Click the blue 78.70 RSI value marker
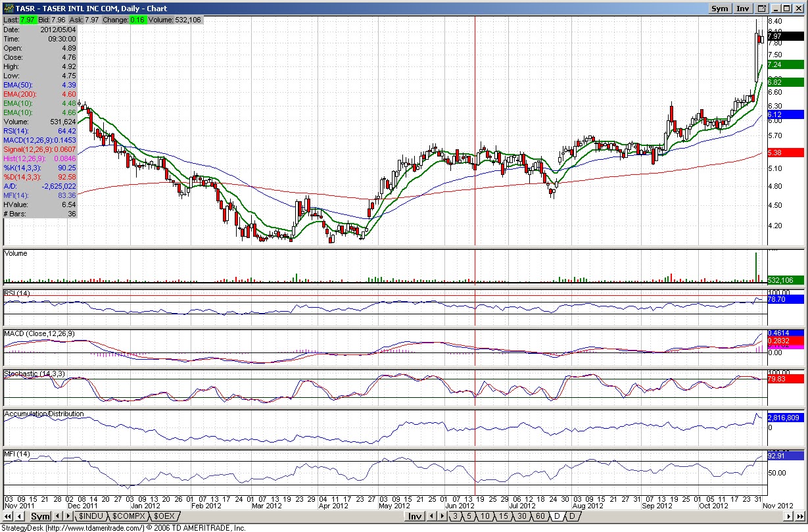 pos(786,299)
